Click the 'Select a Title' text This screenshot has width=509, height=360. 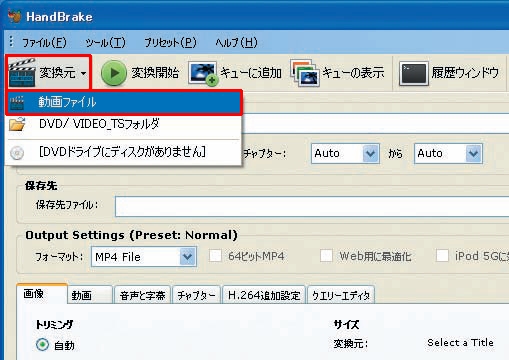pos(460,343)
